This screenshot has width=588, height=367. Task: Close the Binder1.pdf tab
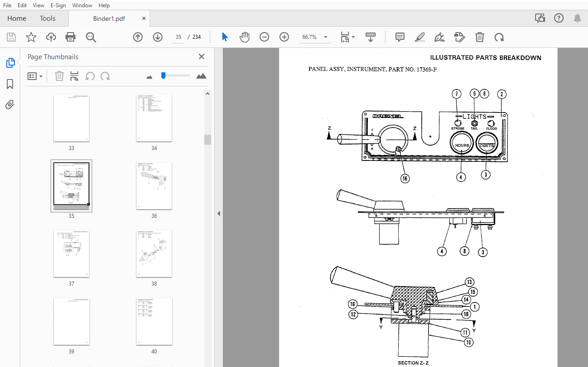pos(144,19)
